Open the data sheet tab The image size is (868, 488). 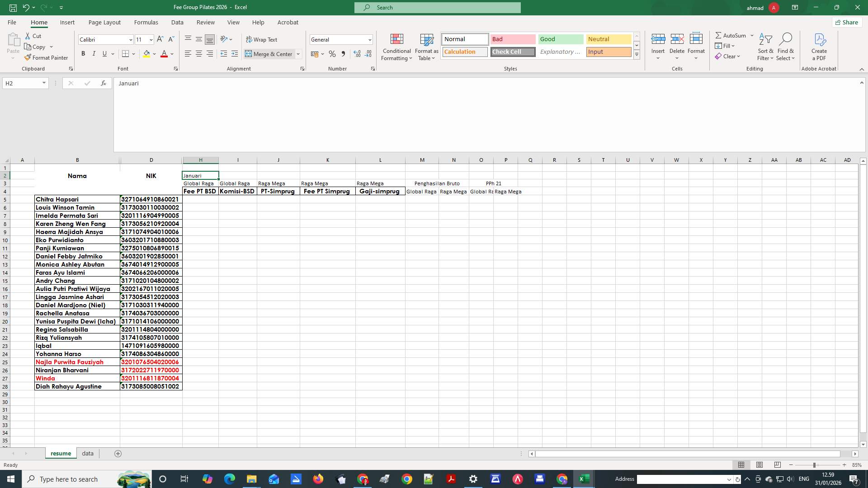pyautogui.click(x=87, y=453)
